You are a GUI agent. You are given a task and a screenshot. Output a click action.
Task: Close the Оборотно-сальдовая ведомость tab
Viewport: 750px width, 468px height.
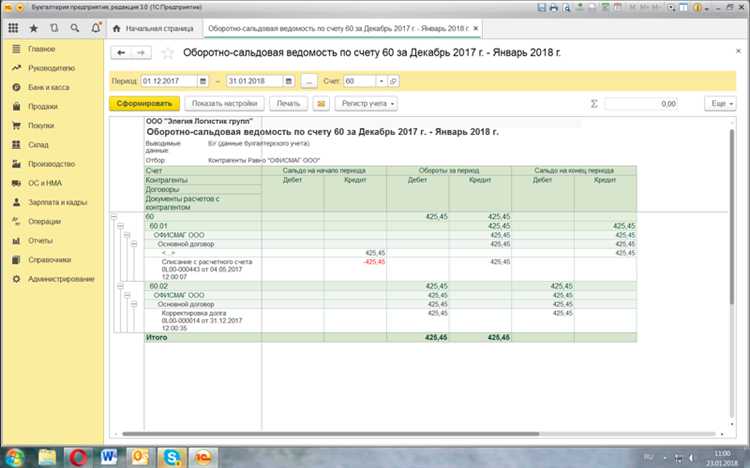476,29
